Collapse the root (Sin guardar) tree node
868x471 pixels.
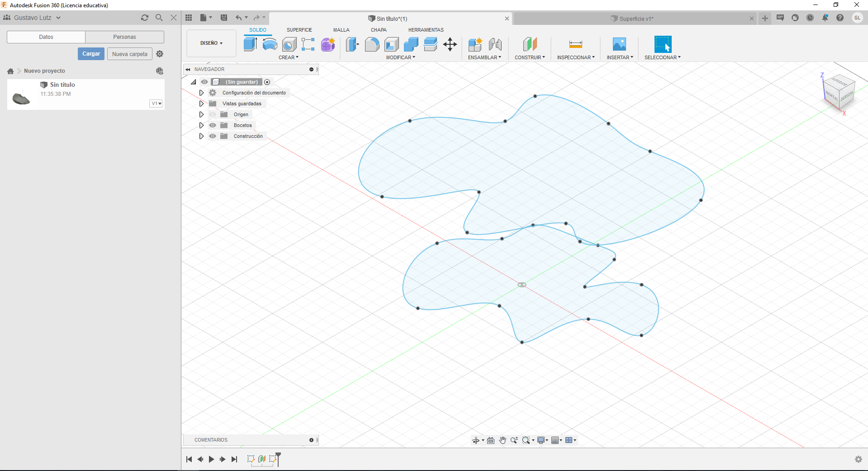[194, 82]
